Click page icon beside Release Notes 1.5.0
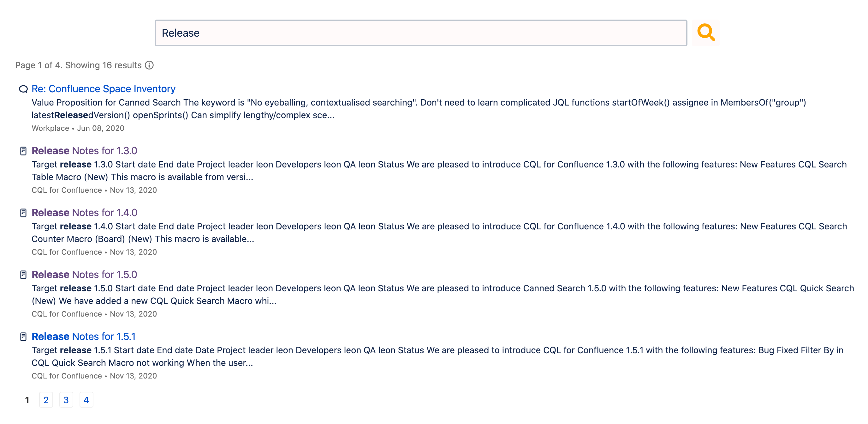Image resolution: width=868 pixels, height=424 pixels. (23, 275)
